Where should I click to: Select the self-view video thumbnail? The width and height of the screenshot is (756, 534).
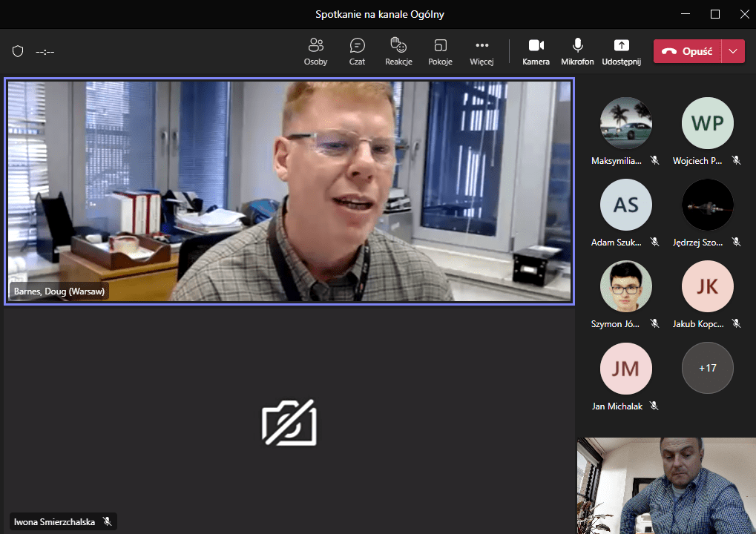click(x=665, y=485)
